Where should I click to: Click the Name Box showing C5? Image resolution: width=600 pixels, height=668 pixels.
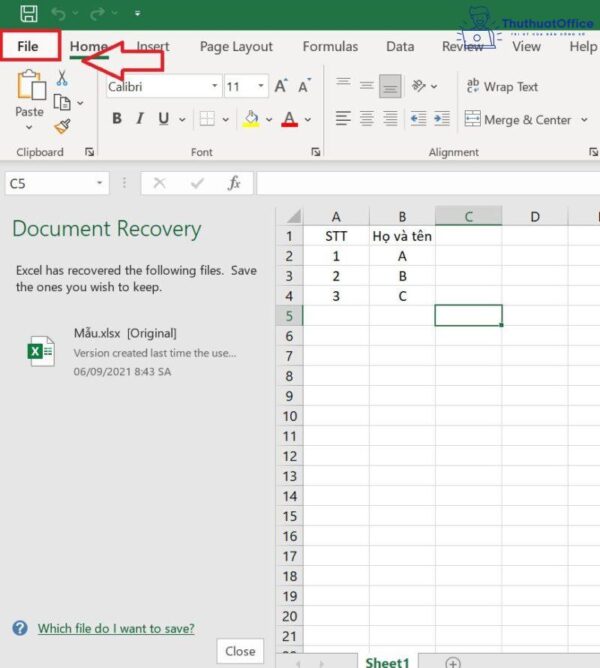click(48, 184)
